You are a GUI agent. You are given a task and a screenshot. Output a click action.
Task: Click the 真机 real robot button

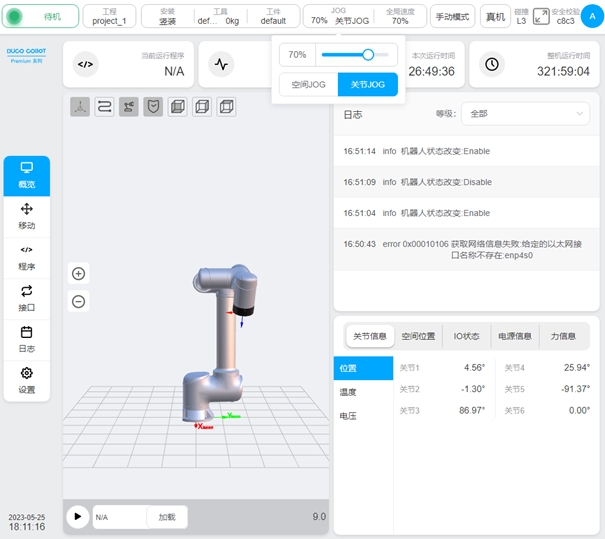click(494, 16)
